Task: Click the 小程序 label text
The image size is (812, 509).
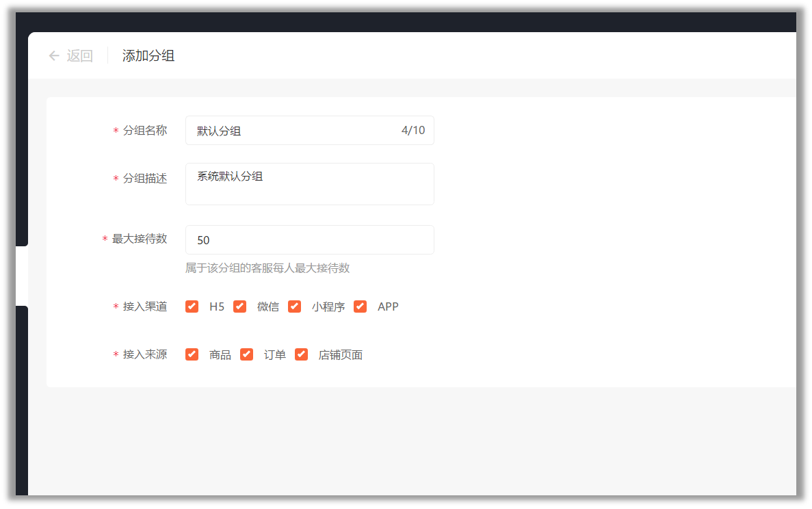Action: tap(328, 306)
